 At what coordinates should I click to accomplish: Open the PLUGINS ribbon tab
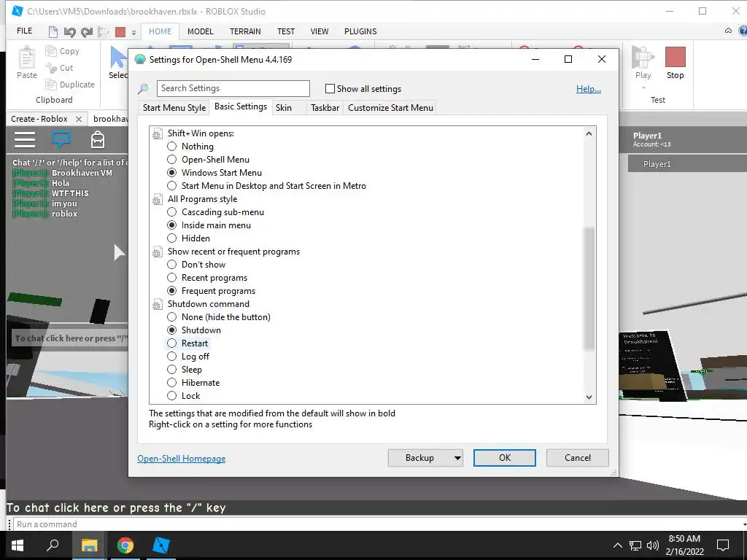pos(360,31)
